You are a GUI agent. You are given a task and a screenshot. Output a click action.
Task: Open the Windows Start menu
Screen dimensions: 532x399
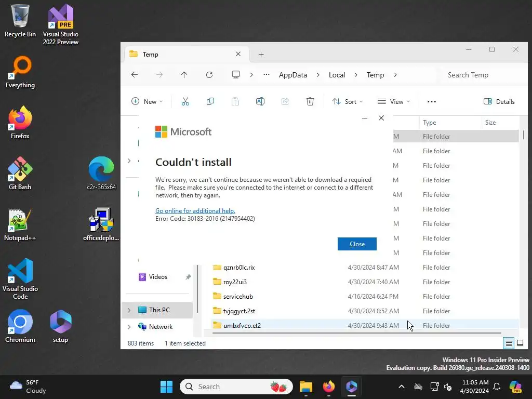click(166, 387)
